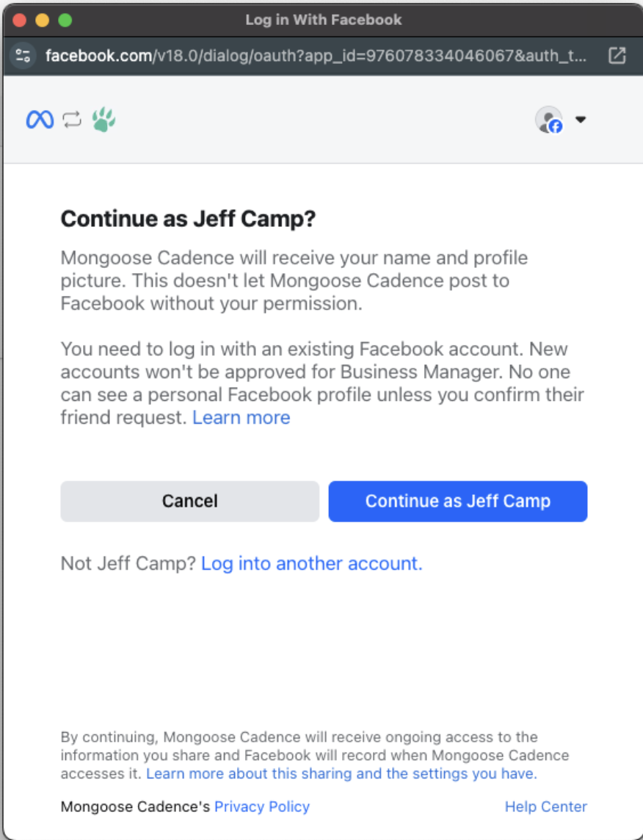Viewport: 643px width, 840px height.
Task: Open Learn more about this sharing link
Action: point(341,773)
